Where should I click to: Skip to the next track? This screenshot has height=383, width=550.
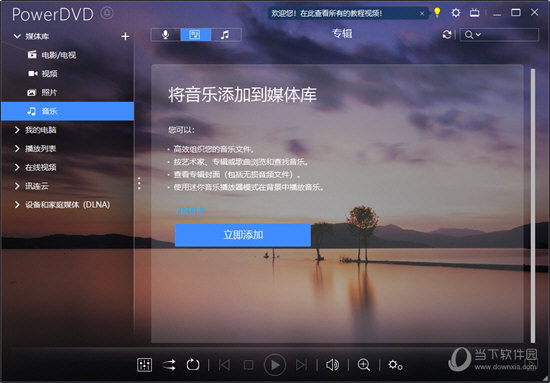tap(301, 365)
